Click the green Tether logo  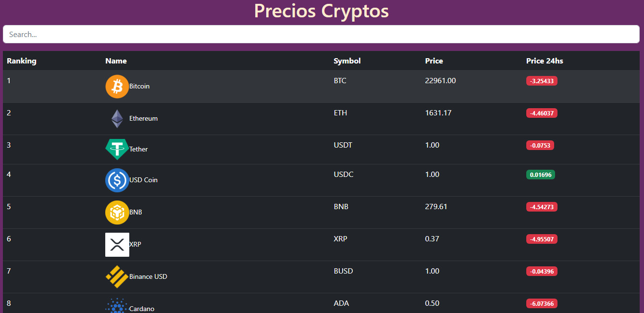pos(117,150)
